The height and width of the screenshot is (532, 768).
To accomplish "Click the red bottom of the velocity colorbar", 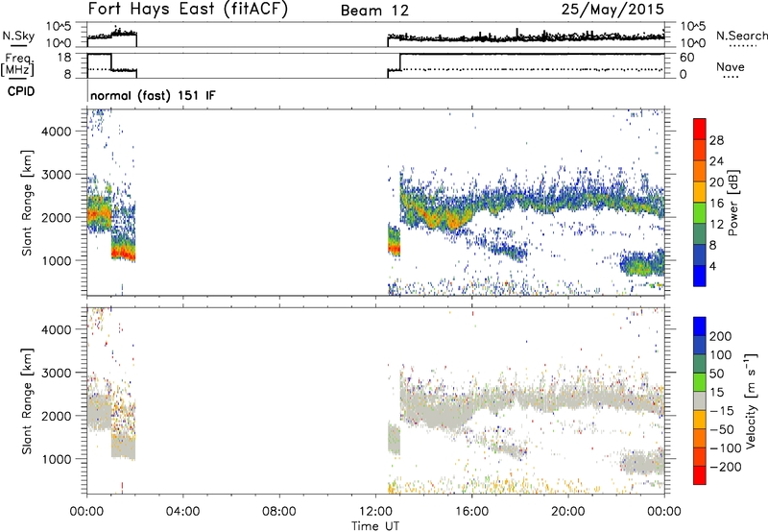I will point(700,475).
